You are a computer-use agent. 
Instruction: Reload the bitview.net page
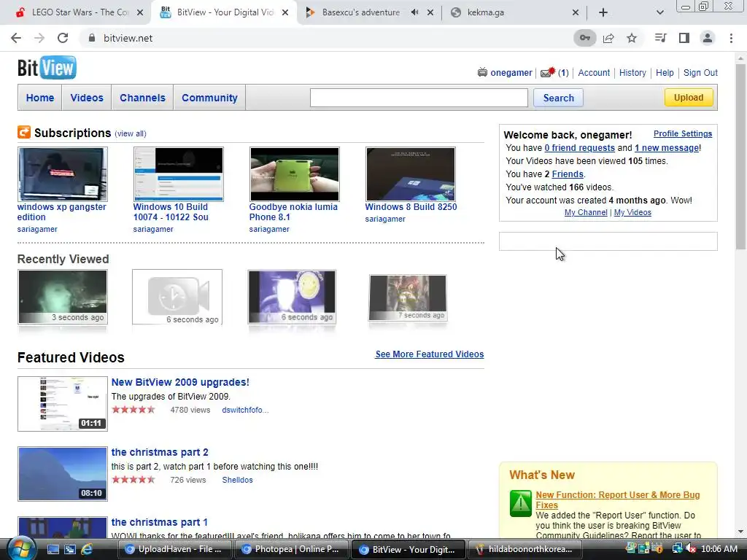63,38
